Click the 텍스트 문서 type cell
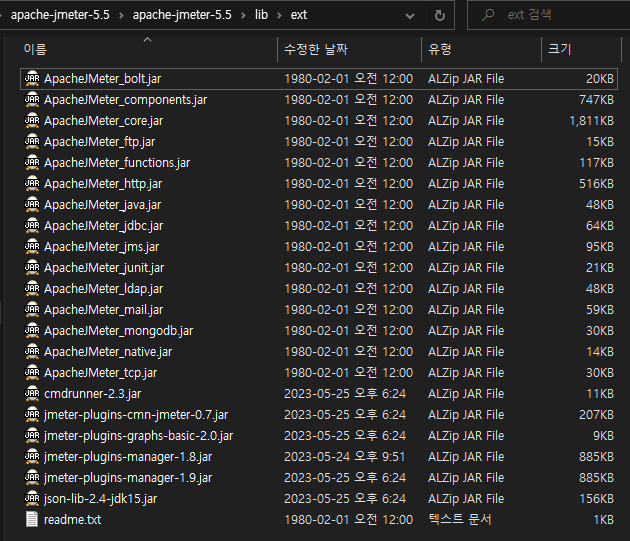Image resolution: width=630 pixels, height=541 pixels. coord(460,519)
